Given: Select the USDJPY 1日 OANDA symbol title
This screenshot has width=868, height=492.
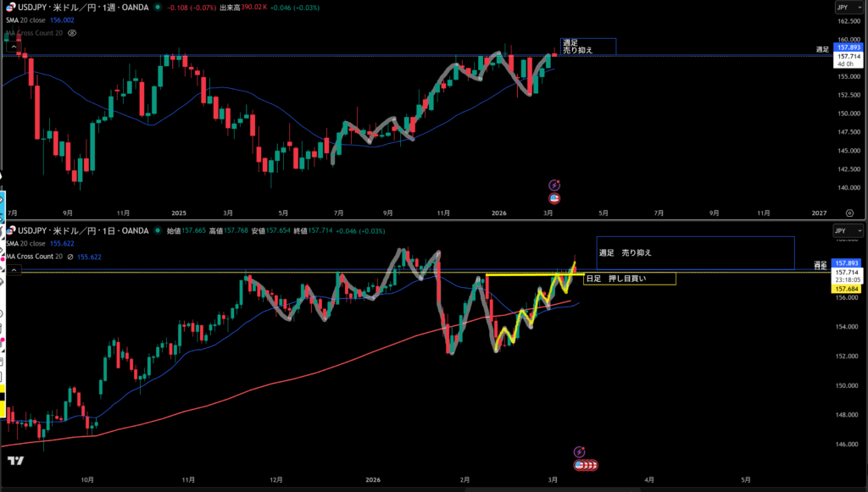Looking at the screenshot, I should click(x=85, y=230).
